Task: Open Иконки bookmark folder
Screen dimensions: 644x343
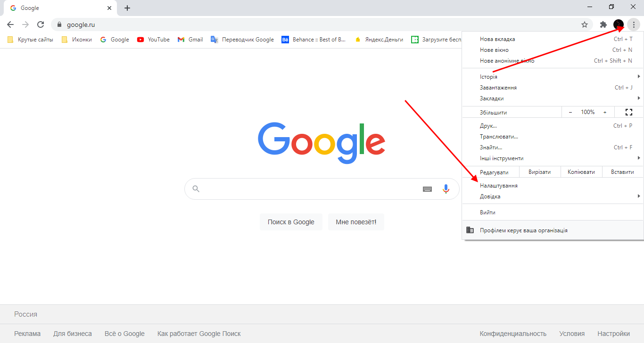Action: (77, 40)
